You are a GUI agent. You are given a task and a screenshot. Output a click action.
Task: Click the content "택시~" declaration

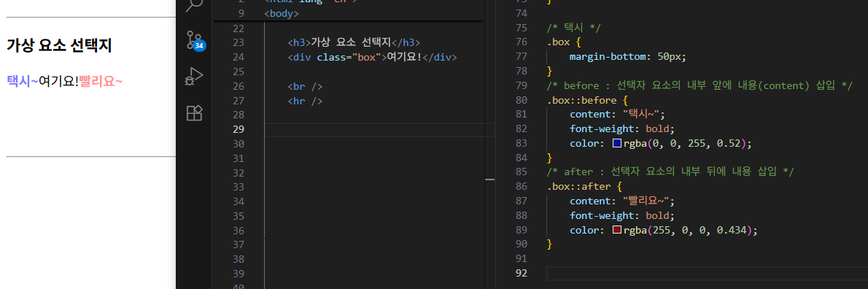(x=616, y=115)
